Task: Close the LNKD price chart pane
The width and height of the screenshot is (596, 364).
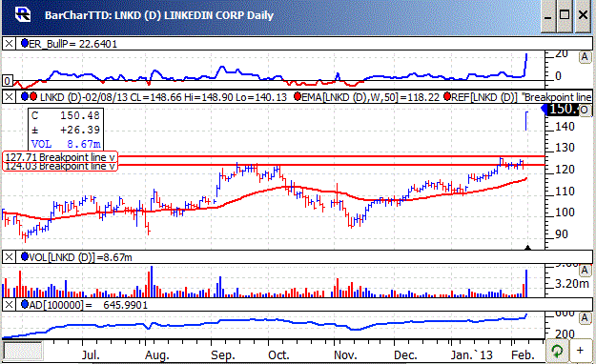Action: pyautogui.click(x=9, y=97)
